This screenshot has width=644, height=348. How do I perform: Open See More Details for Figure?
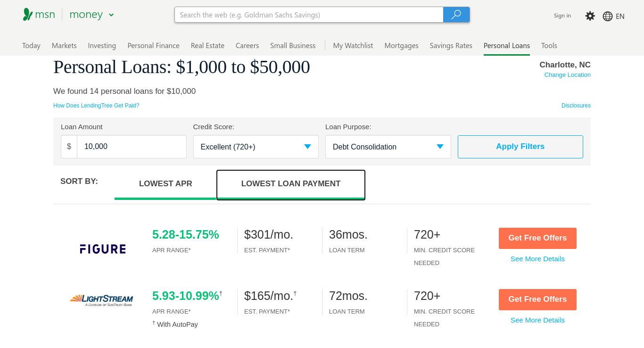537,259
